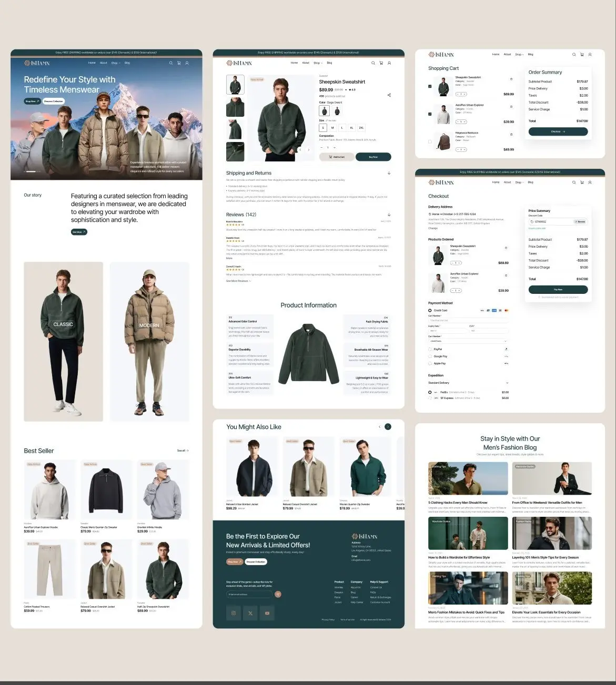616x685 pixels.
Task: Select the second product thumbnail image
Action: [235, 107]
